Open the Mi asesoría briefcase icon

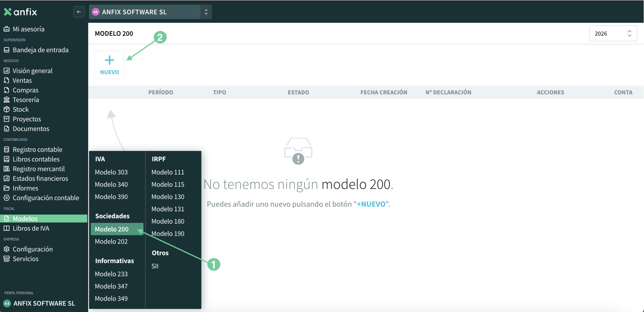(x=7, y=29)
